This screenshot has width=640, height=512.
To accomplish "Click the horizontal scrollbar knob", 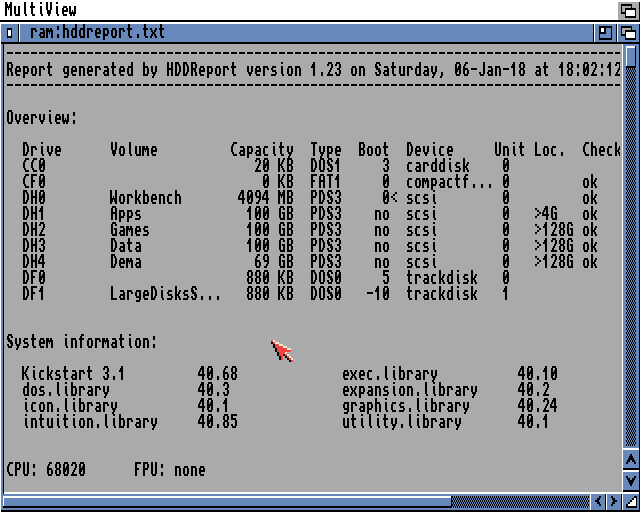I will (228, 501).
